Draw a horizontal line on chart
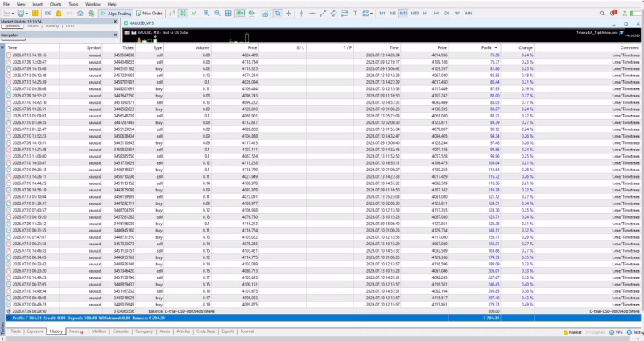 (312, 13)
